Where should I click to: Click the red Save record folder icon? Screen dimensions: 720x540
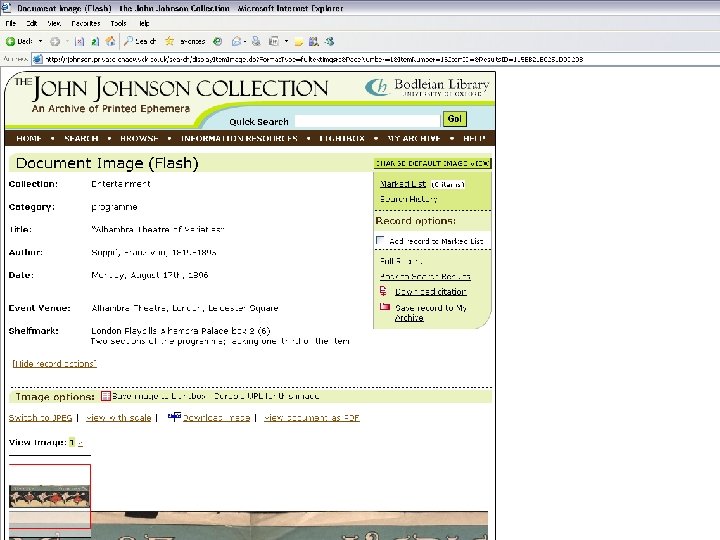click(x=385, y=306)
